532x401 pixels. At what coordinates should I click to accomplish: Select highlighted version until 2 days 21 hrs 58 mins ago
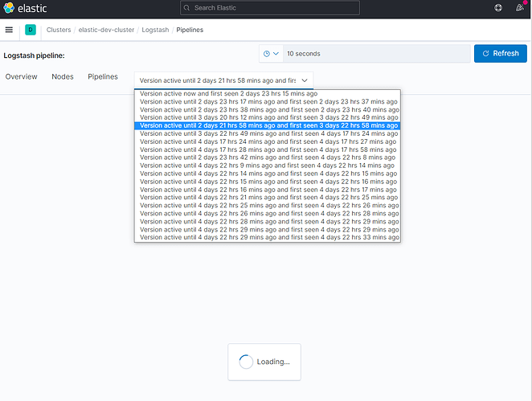point(268,125)
